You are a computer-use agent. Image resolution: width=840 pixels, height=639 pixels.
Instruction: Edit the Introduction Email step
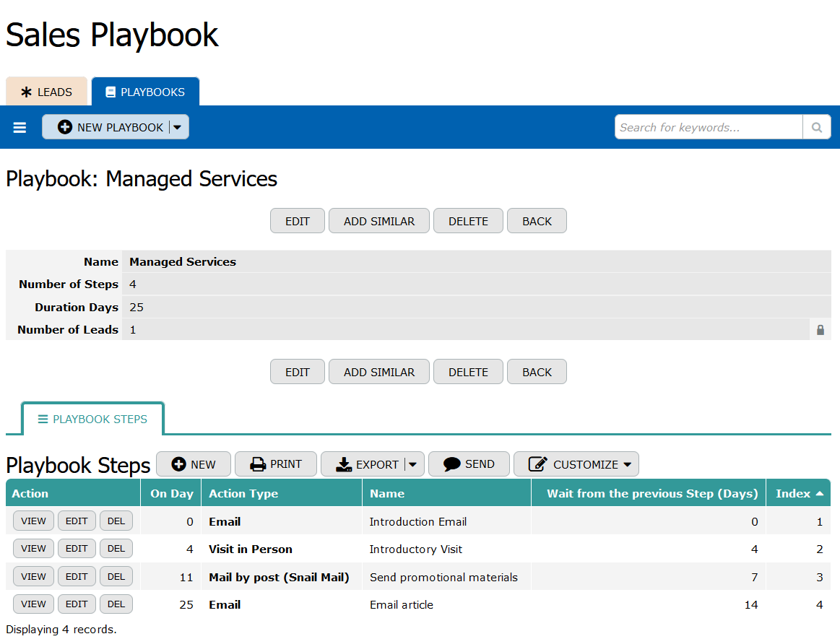click(77, 521)
